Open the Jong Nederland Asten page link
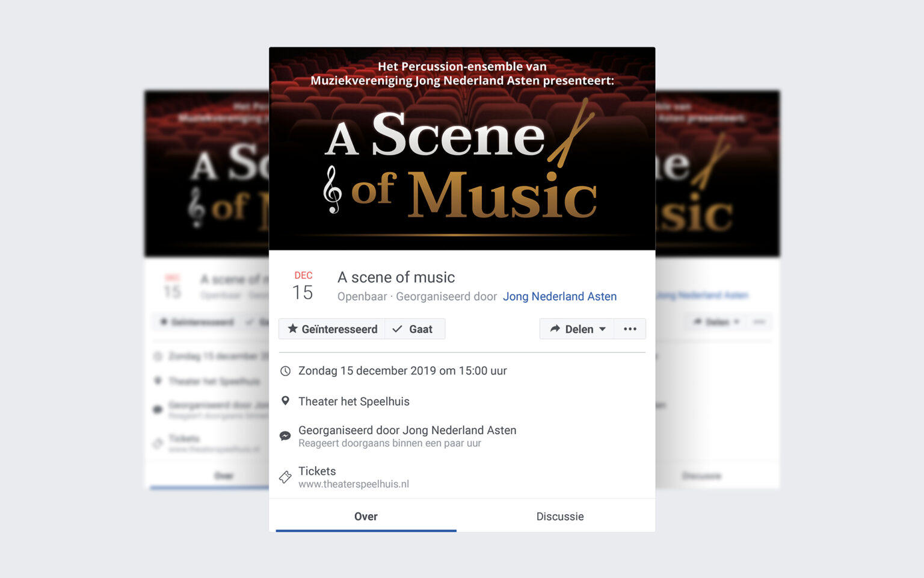The height and width of the screenshot is (578, 924). (559, 296)
